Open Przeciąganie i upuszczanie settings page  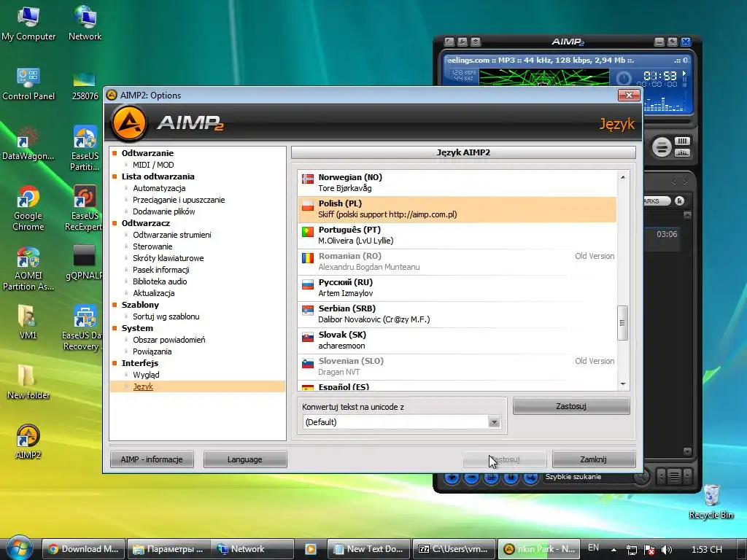click(179, 200)
